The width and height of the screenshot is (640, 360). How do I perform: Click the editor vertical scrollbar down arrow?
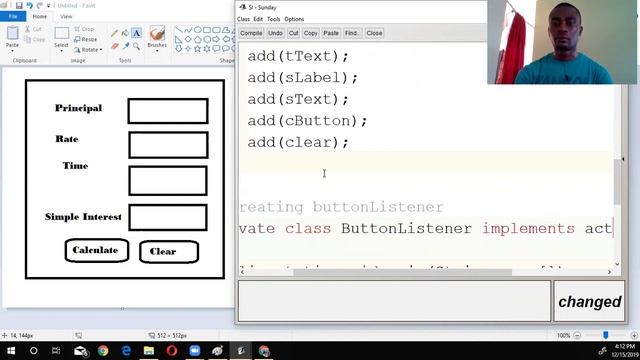[x=617, y=264]
